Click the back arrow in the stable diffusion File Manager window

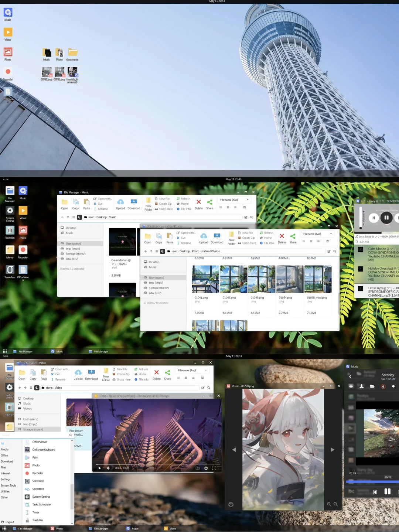tap(146, 251)
